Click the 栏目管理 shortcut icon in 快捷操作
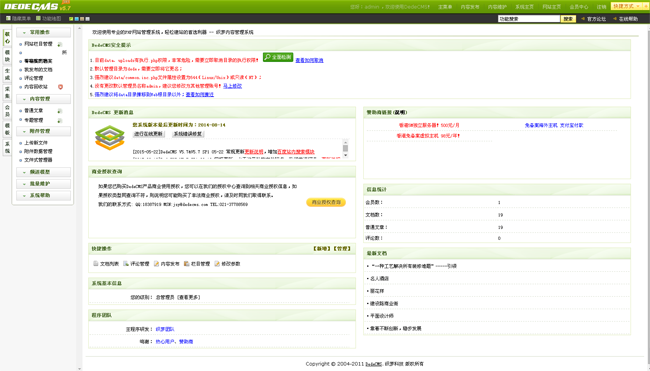 pyautogui.click(x=187, y=264)
